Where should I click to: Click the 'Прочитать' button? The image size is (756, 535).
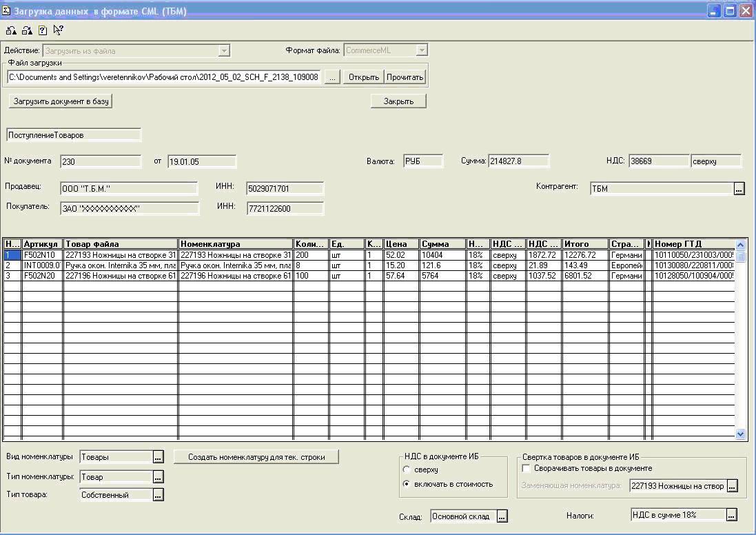405,77
